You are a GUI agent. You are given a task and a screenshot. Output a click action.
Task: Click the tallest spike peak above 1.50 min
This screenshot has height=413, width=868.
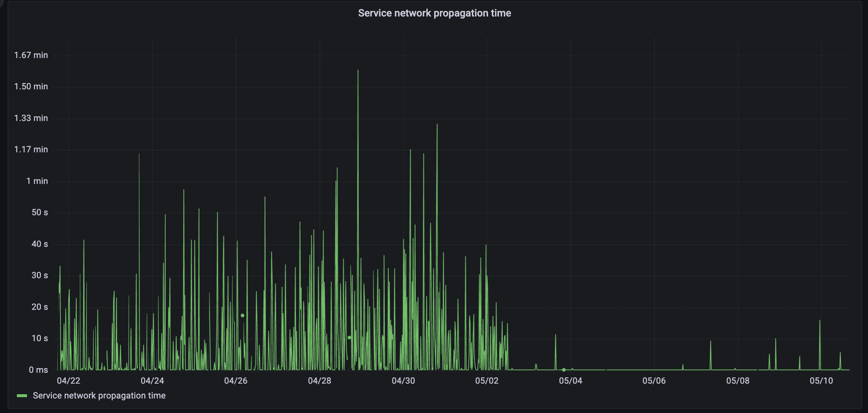tap(358, 70)
